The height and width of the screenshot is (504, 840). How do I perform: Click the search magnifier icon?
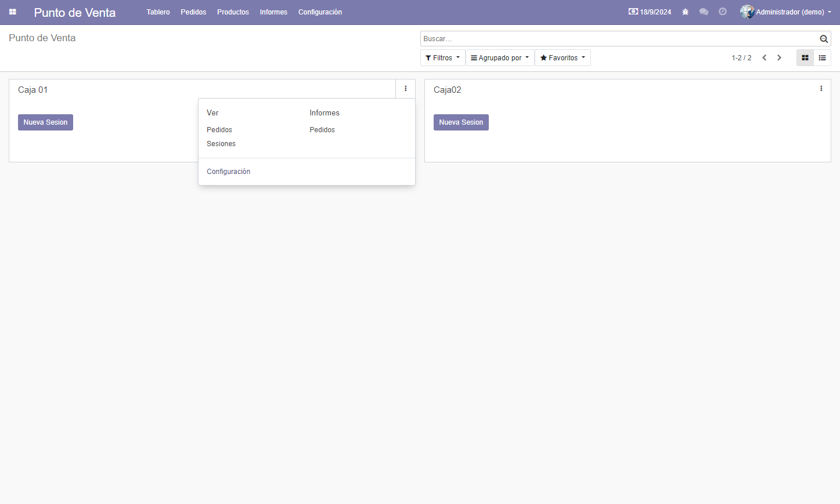pos(824,39)
